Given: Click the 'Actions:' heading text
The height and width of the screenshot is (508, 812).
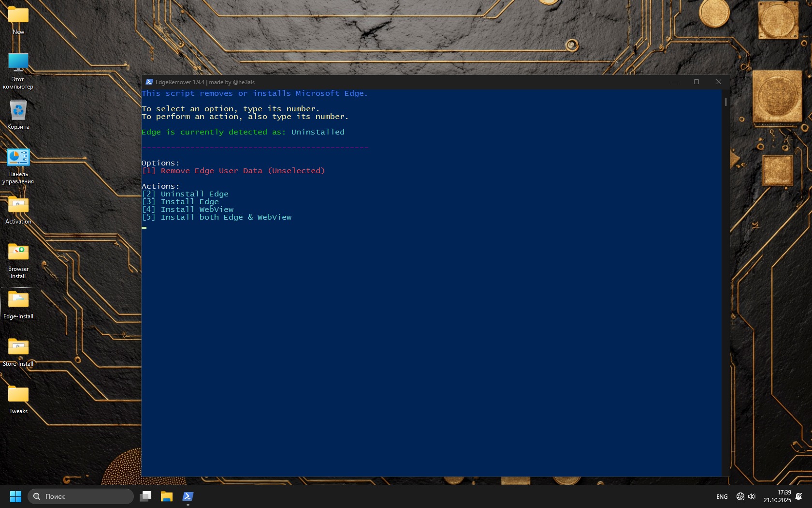Looking at the screenshot, I should 160,186.
